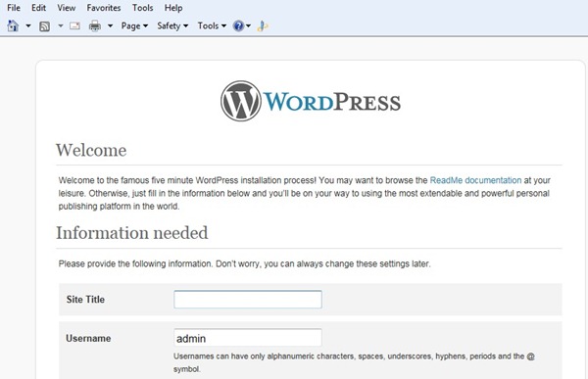Image resolution: width=588 pixels, height=379 pixels.
Task: Open the Page dropdown menu
Action: (134, 25)
